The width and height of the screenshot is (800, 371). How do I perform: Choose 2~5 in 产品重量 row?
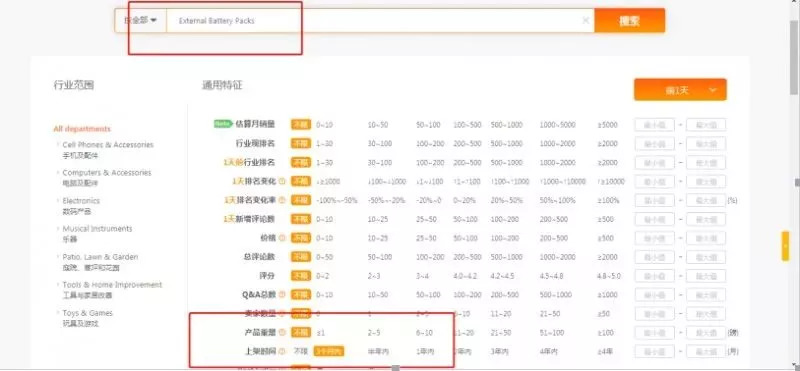pos(374,332)
